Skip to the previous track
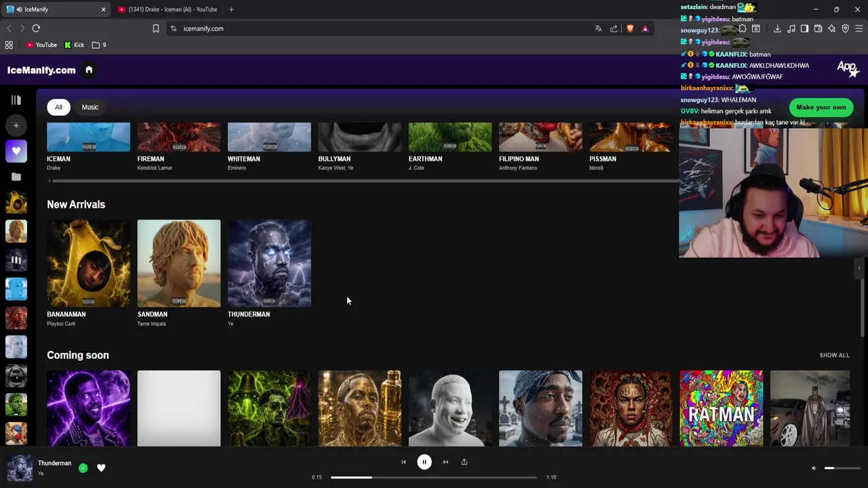This screenshot has width=868, height=488. (x=403, y=462)
